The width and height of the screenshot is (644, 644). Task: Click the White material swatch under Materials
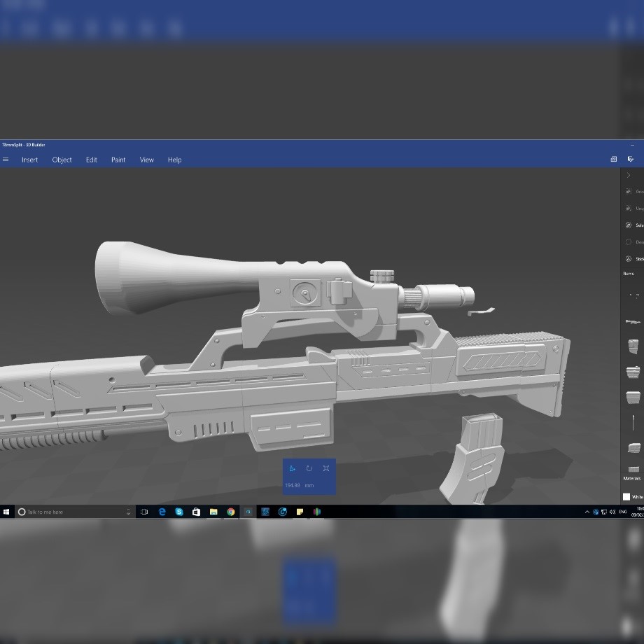(628, 497)
